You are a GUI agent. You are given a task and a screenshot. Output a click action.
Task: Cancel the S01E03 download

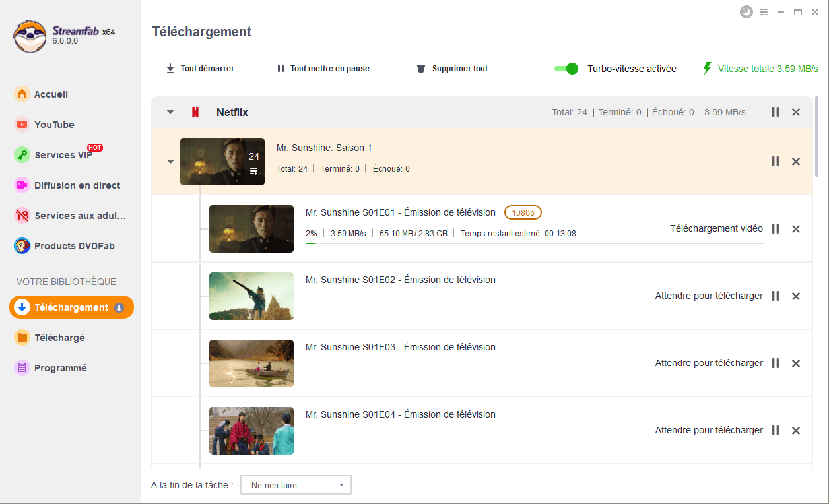coord(796,363)
